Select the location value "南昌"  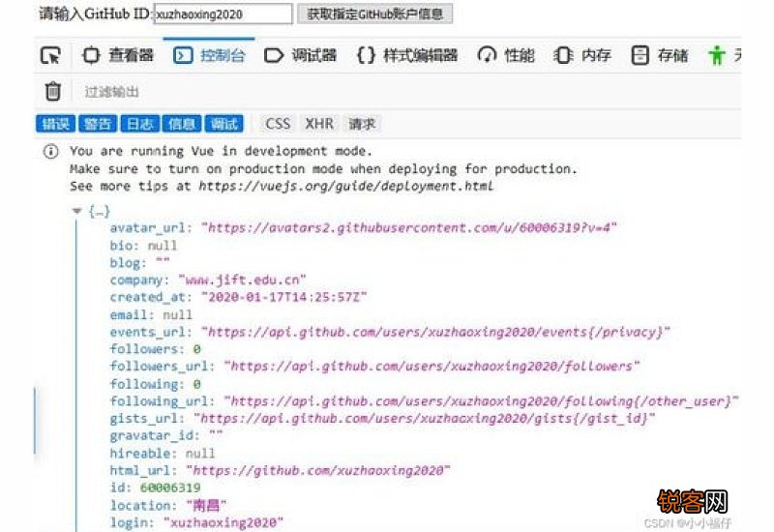[206, 505]
